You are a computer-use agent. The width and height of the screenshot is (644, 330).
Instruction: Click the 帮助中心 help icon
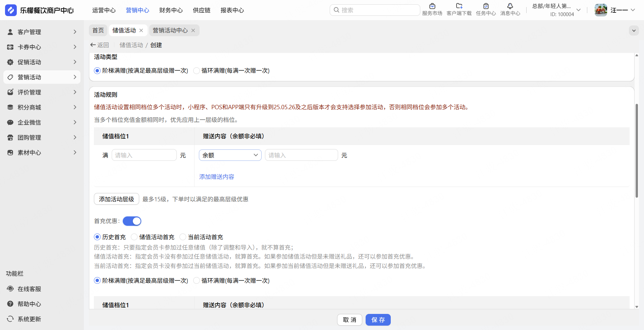pos(10,304)
